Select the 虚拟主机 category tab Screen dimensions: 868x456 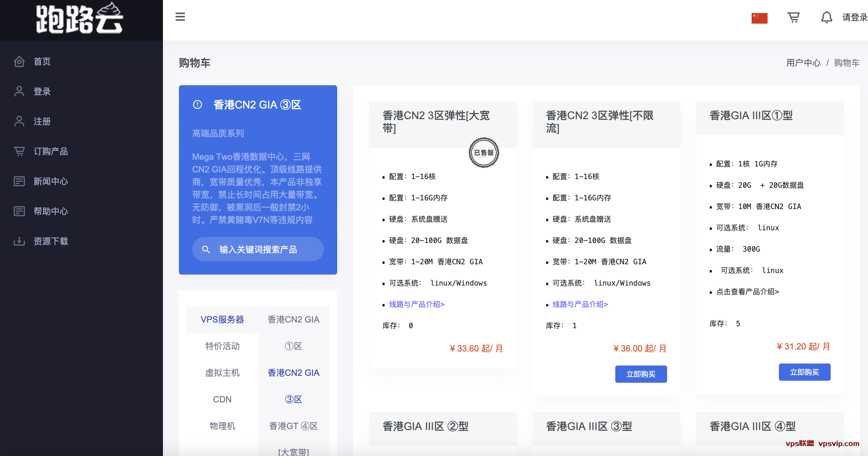222,373
